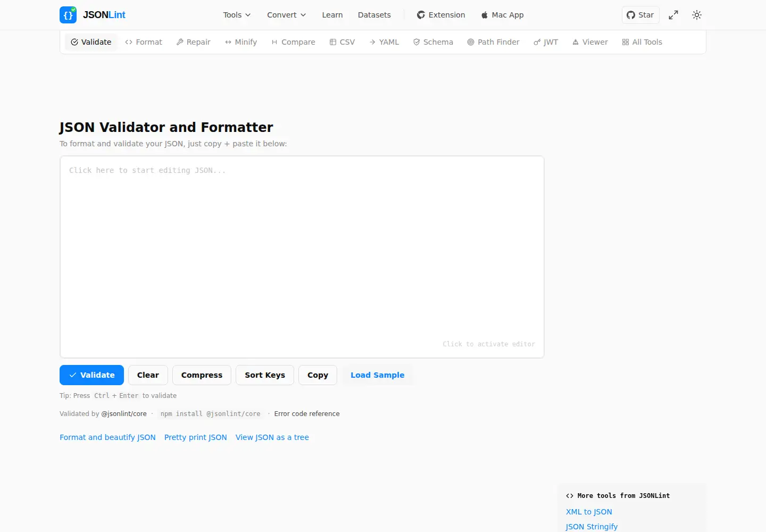766x532 pixels.
Task: Click the blue Validate button
Action: 91,375
